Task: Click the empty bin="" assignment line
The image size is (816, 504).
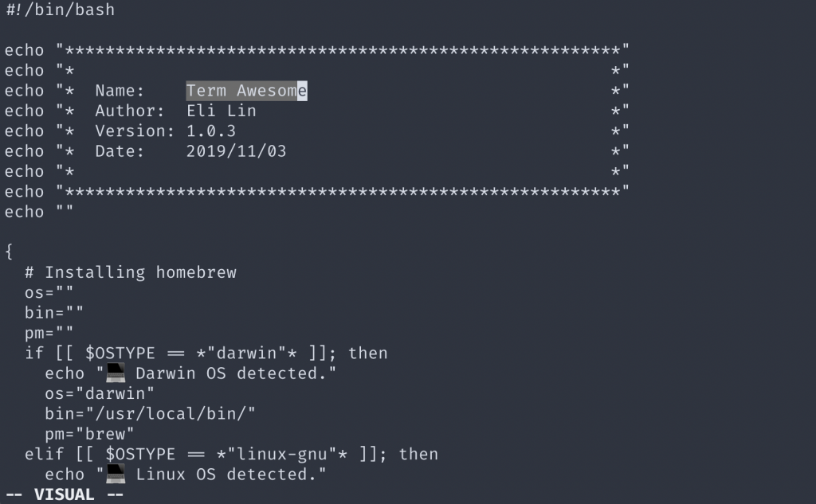Action: point(53,313)
